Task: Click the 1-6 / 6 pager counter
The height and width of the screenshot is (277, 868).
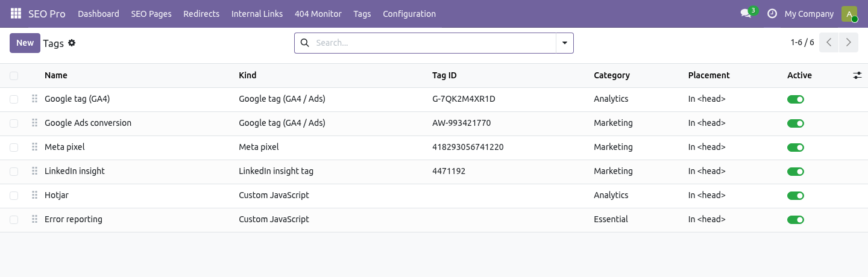Action: 802,43
